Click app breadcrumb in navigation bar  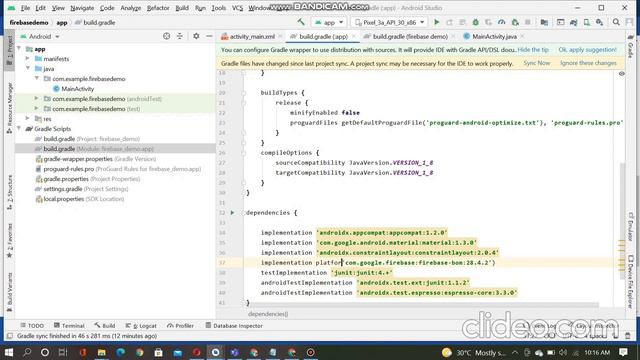point(62,22)
